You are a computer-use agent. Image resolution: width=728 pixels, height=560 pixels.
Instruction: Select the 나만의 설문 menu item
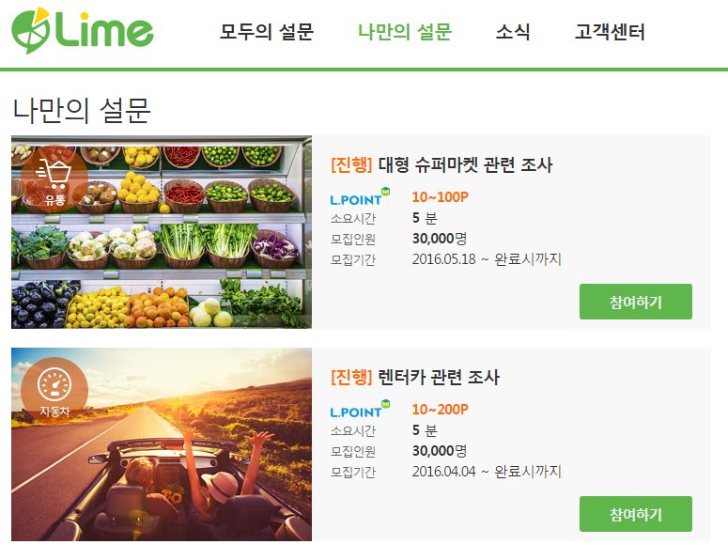click(x=405, y=32)
